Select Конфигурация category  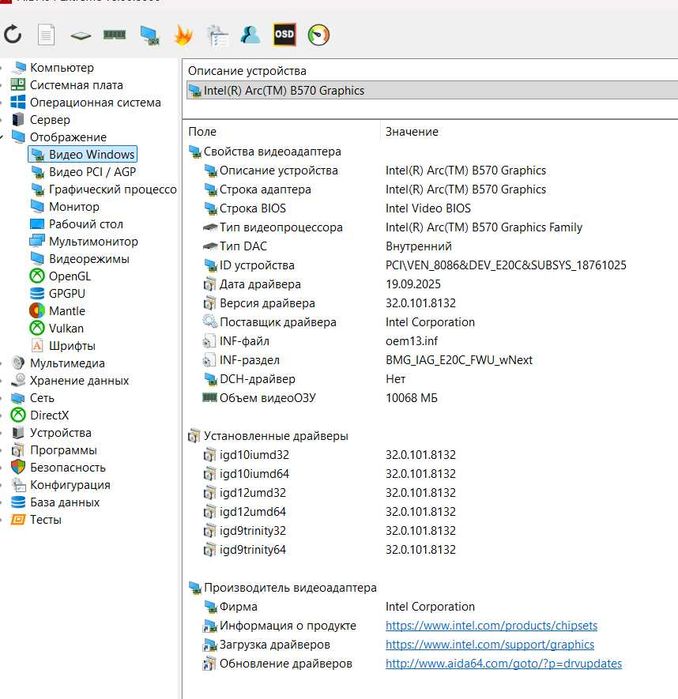[70, 485]
